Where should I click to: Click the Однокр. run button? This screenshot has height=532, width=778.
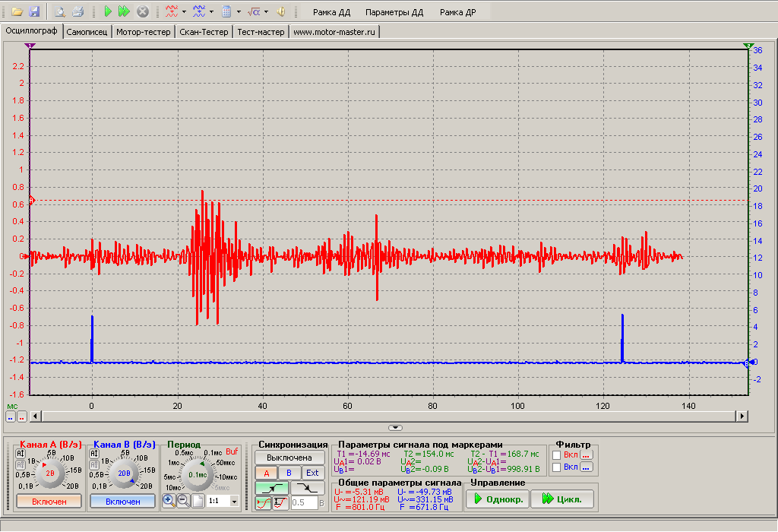tap(498, 499)
